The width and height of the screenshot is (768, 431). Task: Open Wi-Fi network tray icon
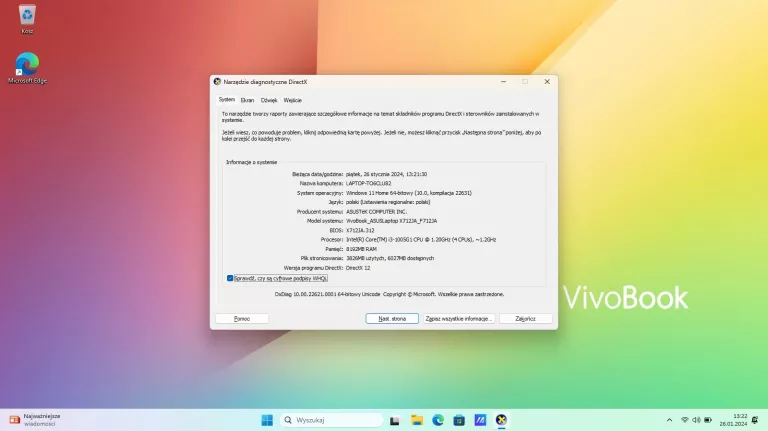coord(685,420)
